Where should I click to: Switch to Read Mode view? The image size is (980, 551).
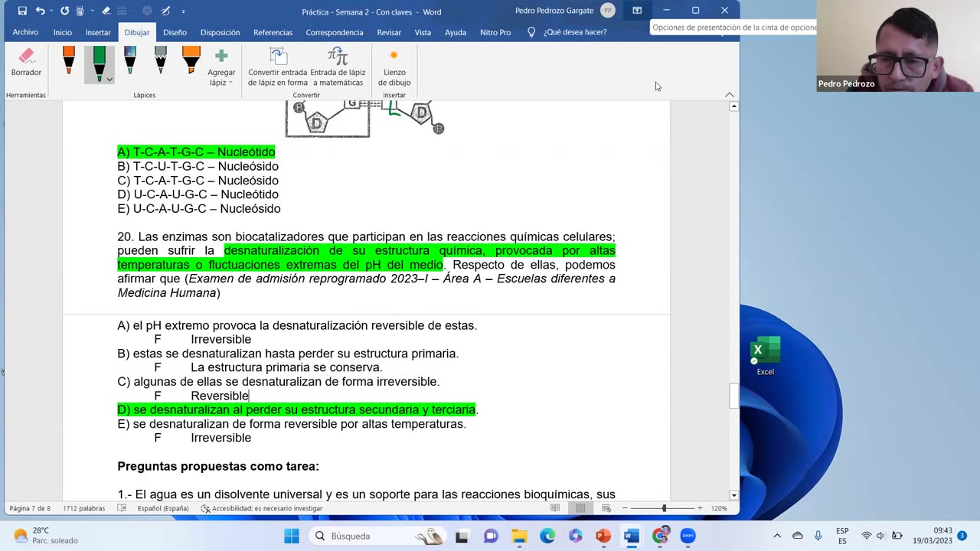pyautogui.click(x=555, y=508)
